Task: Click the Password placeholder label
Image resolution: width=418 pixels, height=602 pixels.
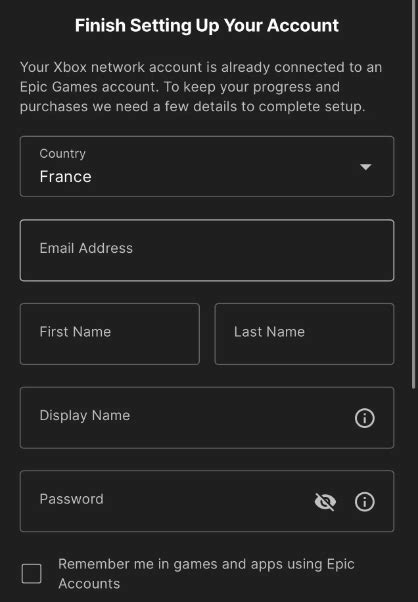Action: click(x=72, y=499)
